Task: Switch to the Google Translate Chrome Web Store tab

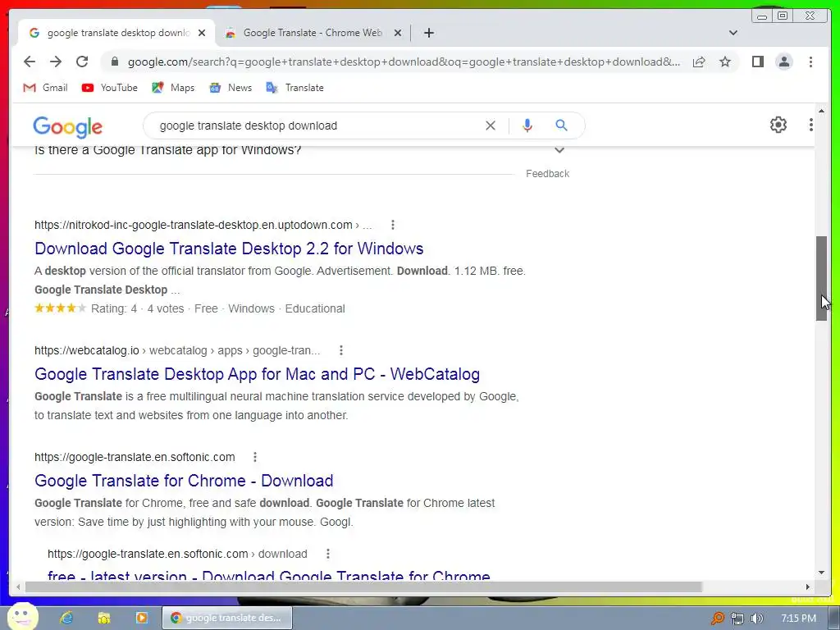Action: click(x=313, y=33)
